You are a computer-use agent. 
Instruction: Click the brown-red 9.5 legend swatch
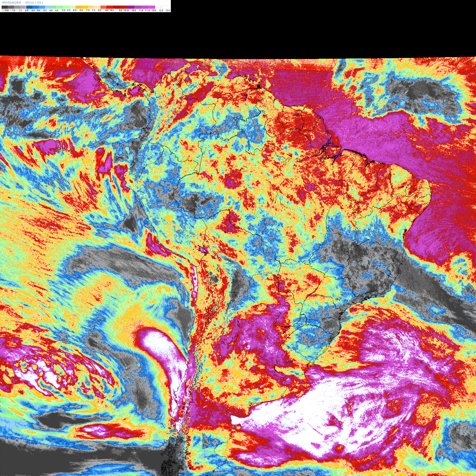coord(124,7)
